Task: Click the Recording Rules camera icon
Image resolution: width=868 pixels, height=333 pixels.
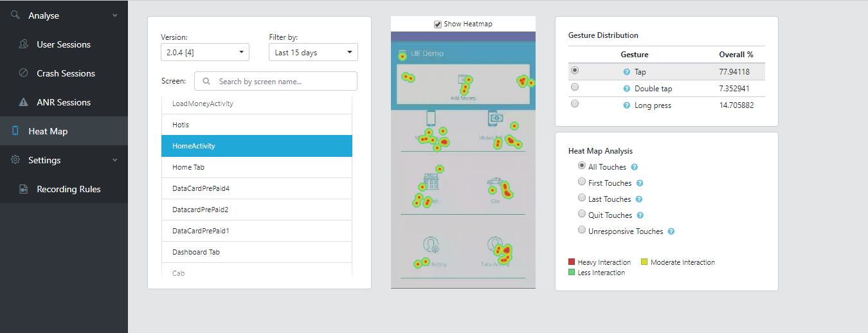Action: 24,189
